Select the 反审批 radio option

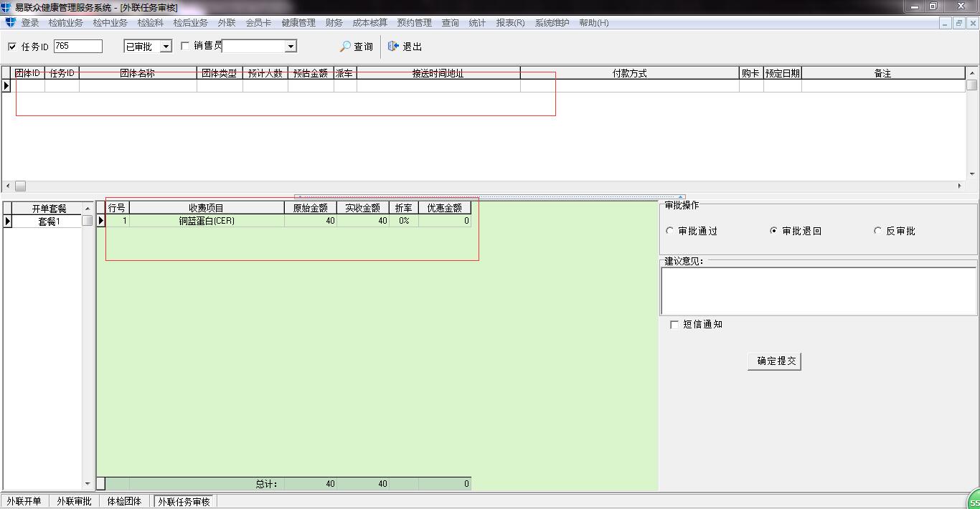pyautogui.click(x=877, y=231)
